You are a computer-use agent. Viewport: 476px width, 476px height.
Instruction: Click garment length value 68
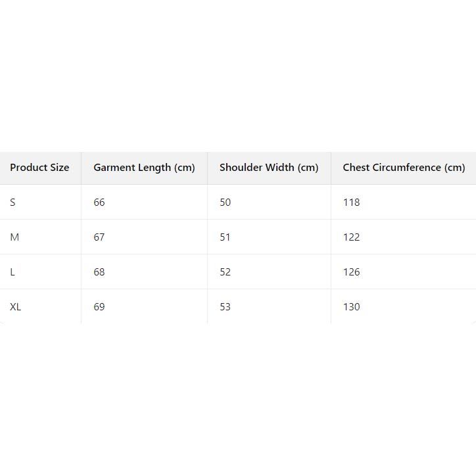pyautogui.click(x=99, y=272)
